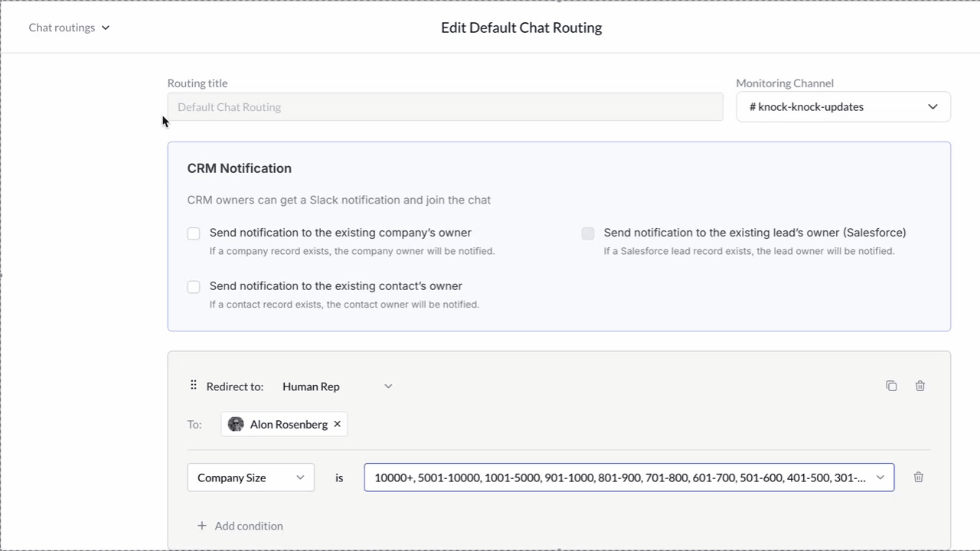980x551 pixels.
Task: Delete the routing rule using its trash icon
Action: point(920,386)
